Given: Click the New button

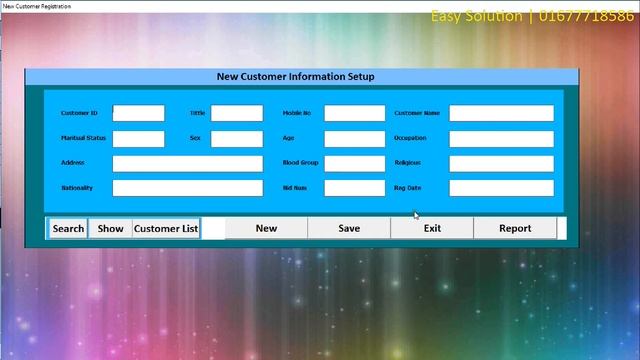Looking at the screenshot, I should [266, 228].
